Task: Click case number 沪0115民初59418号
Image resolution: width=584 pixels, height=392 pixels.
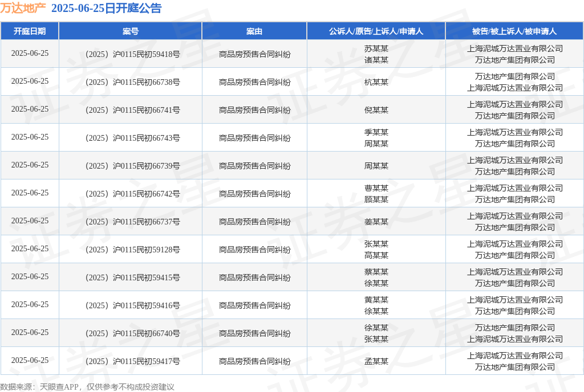Action: point(147,54)
